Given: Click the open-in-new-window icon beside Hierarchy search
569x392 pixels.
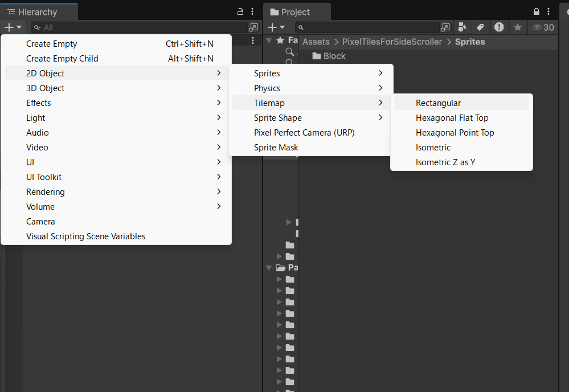Looking at the screenshot, I should tap(253, 27).
